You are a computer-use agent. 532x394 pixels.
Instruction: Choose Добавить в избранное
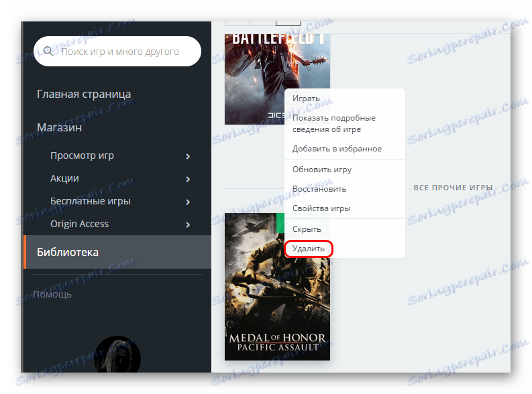pyautogui.click(x=337, y=148)
